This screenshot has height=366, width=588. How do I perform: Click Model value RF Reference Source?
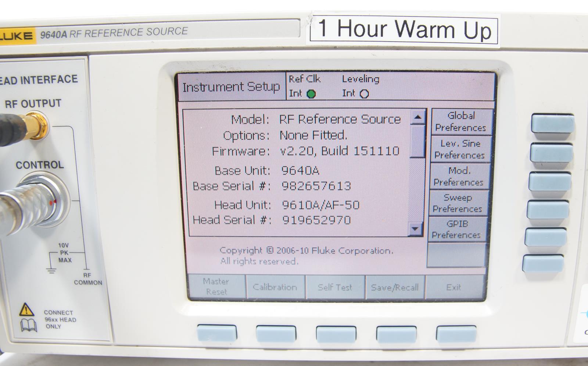[x=340, y=119]
